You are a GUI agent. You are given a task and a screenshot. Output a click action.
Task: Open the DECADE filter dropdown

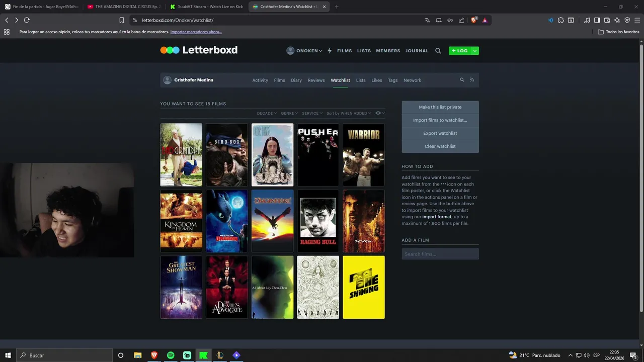(267, 113)
